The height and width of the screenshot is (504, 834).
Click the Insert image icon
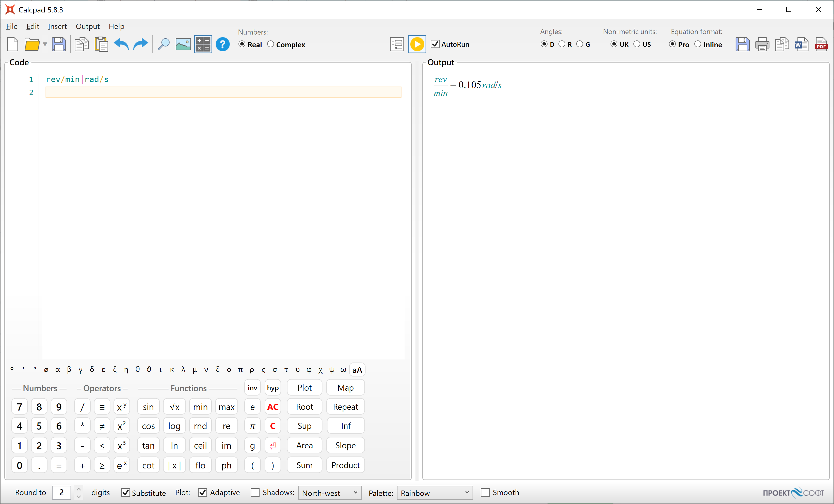click(x=183, y=44)
